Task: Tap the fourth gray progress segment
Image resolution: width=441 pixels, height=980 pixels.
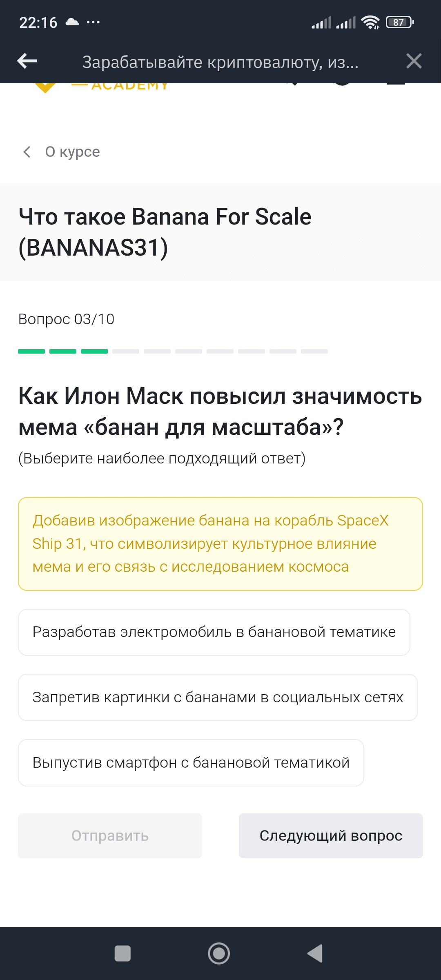Action: click(x=126, y=351)
